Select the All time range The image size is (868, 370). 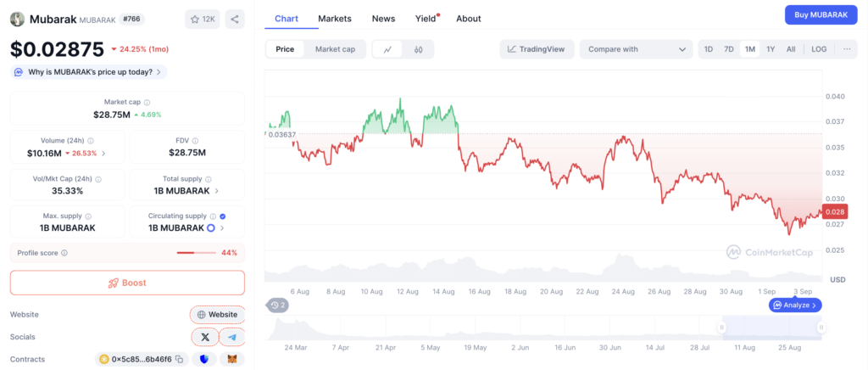tap(791, 49)
